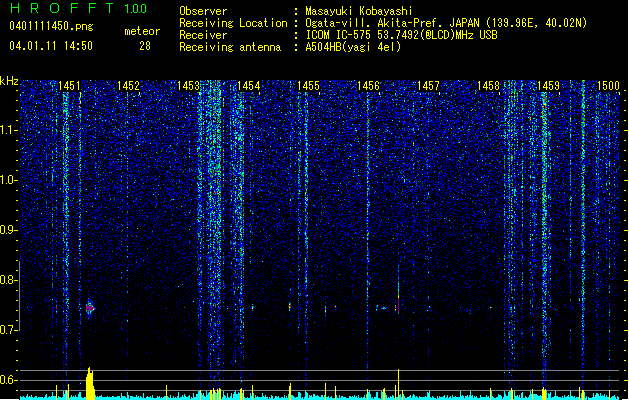Select the file name 0401111450.png

coord(51,26)
